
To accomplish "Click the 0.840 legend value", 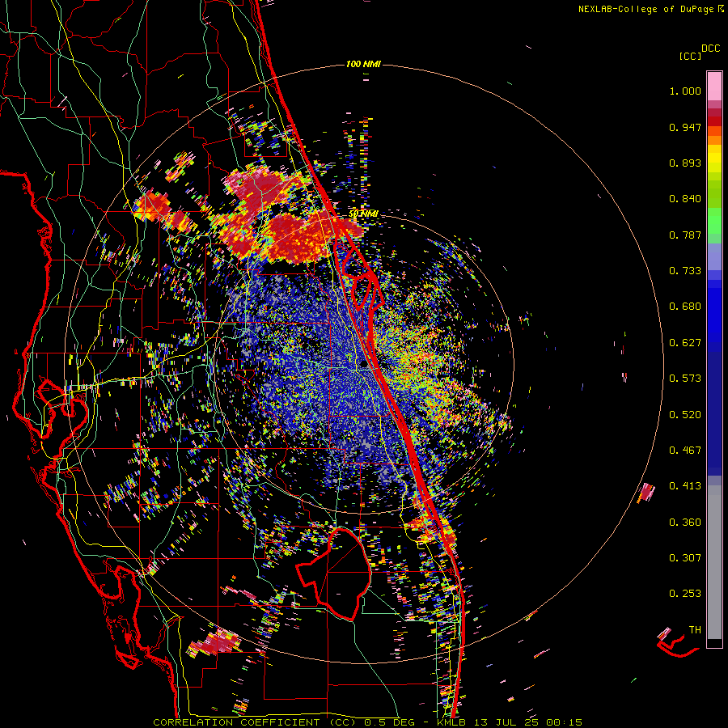I will 685,199.
